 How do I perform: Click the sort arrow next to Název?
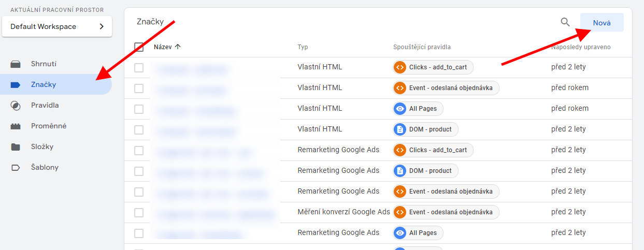[178, 47]
